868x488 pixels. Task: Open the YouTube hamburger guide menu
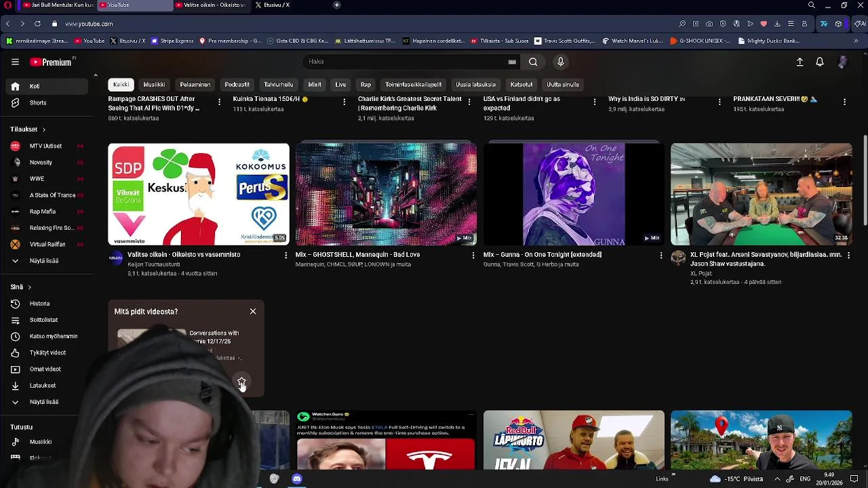click(15, 62)
